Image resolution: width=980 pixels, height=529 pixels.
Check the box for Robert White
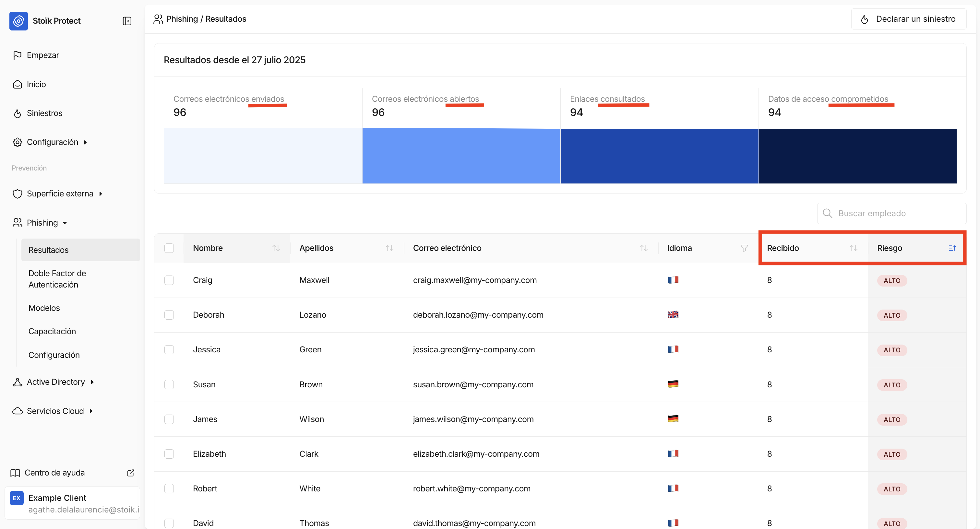tap(169, 488)
